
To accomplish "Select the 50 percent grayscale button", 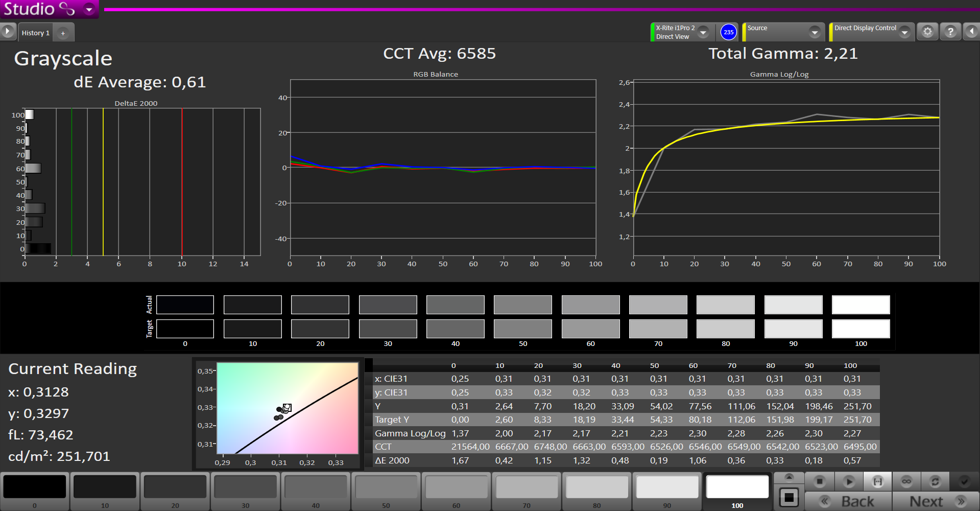I will [386, 491].
